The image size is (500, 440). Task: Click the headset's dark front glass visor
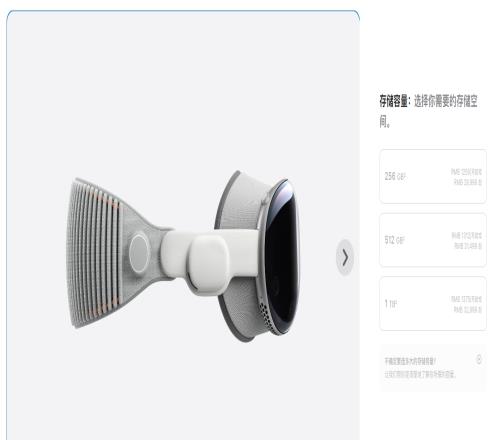[282, 255]
